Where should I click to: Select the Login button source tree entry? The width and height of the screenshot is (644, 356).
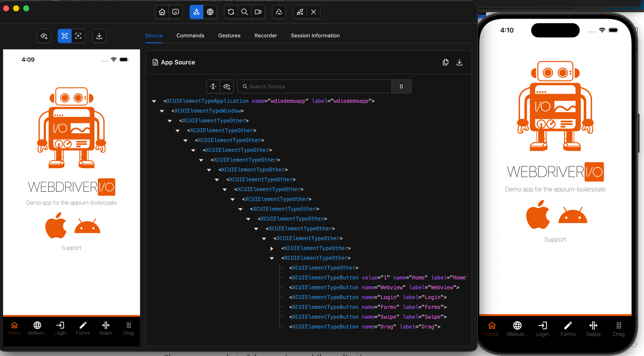pos(368,297)
